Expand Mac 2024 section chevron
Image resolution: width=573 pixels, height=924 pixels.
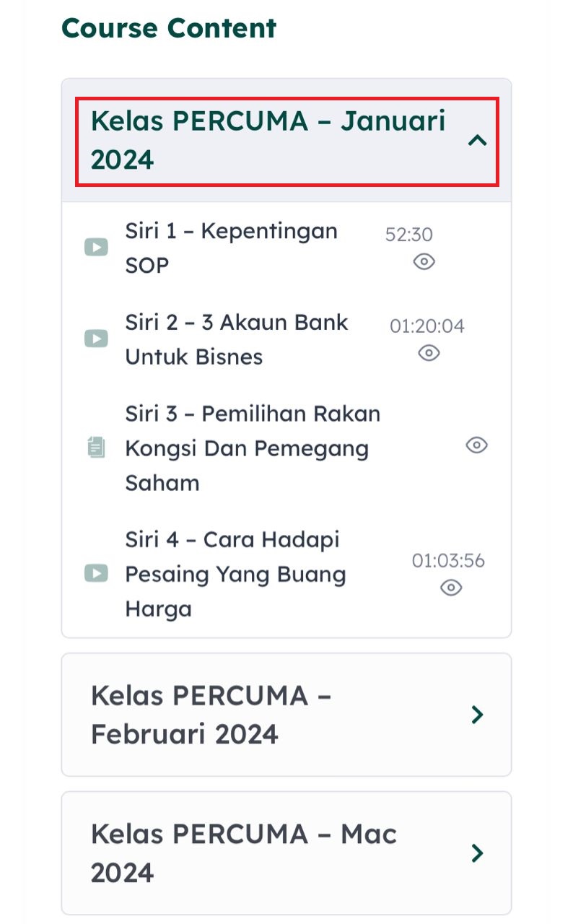coord(476,853)
